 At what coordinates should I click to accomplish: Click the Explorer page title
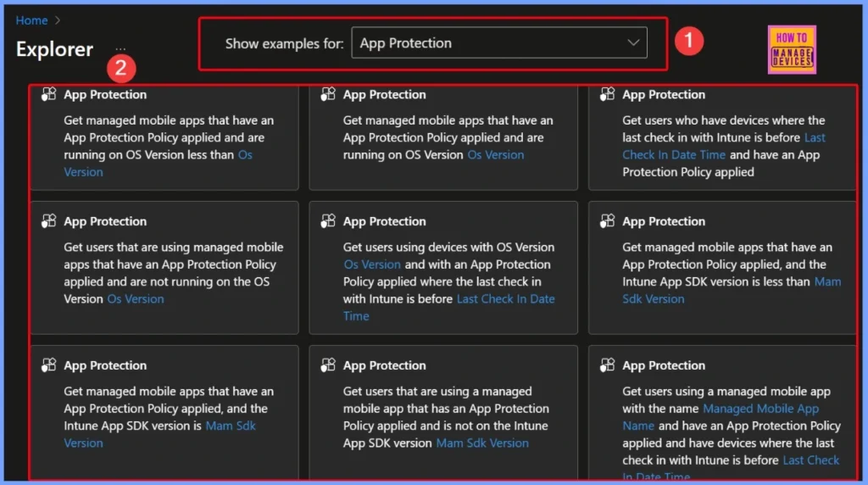[54, 48]
